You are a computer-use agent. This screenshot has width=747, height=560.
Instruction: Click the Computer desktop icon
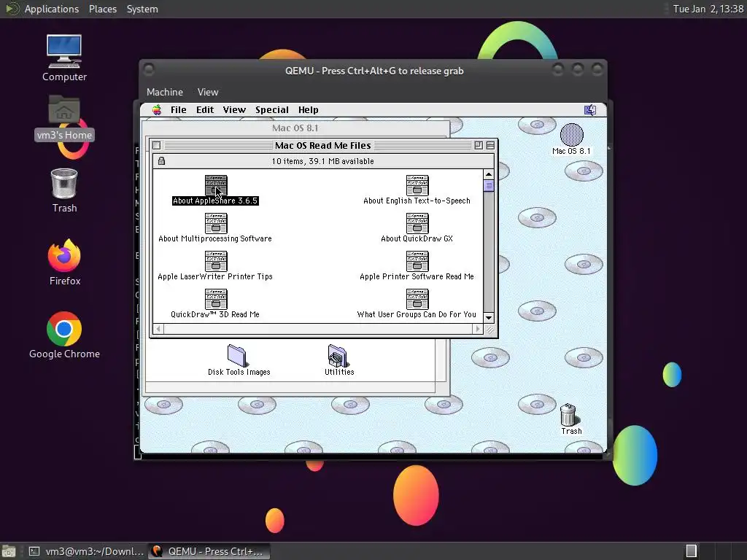[x=64, y=51]
